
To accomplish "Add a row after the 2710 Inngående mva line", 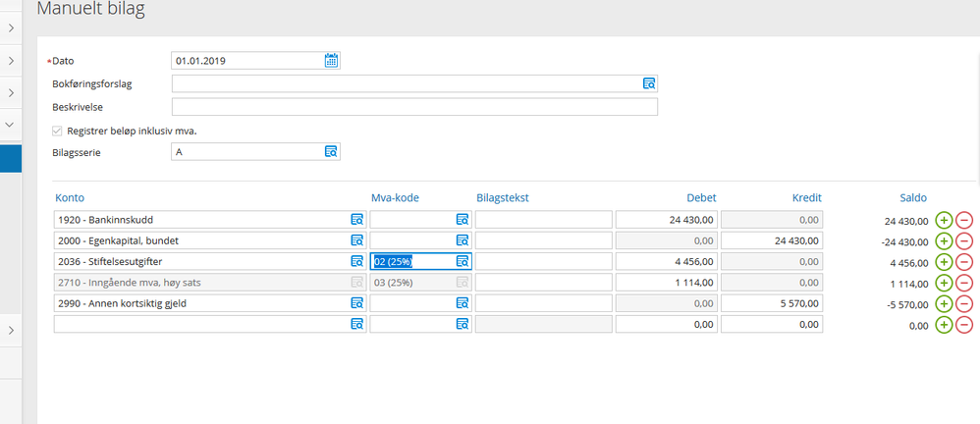I will coord(944,283).
